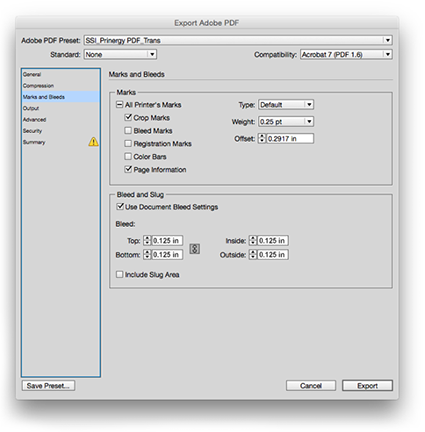Expand the marks Type dropdown
The width and height of the screenshot is (425, 432).
[x=286, y=105]
